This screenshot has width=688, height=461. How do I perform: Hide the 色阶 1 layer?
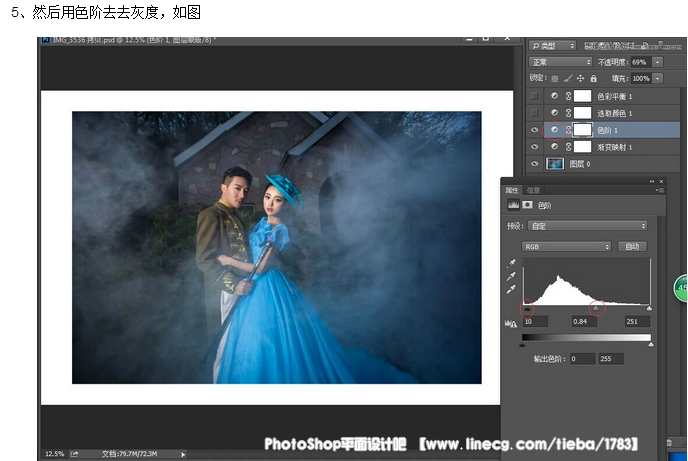(534, 130)
